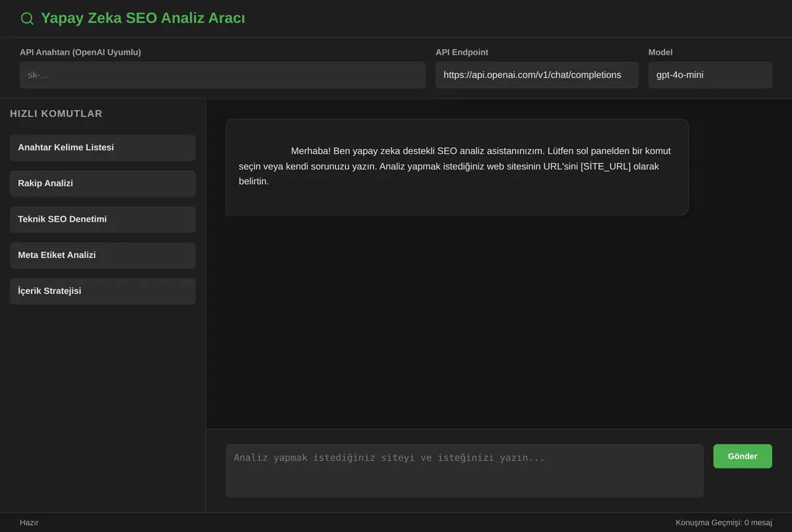Focus the API Anahtarı sk-... input field
This screenshot has height=532, width=792.
(222, 75)
